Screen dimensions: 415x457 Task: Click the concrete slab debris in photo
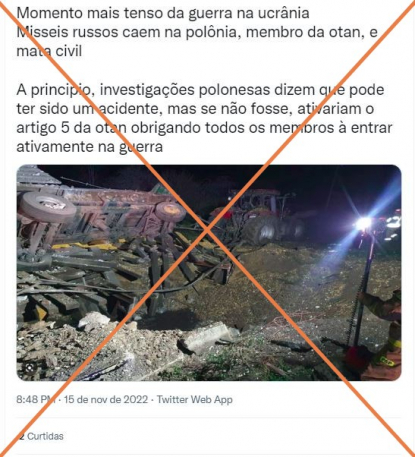(x=208, y=335)
